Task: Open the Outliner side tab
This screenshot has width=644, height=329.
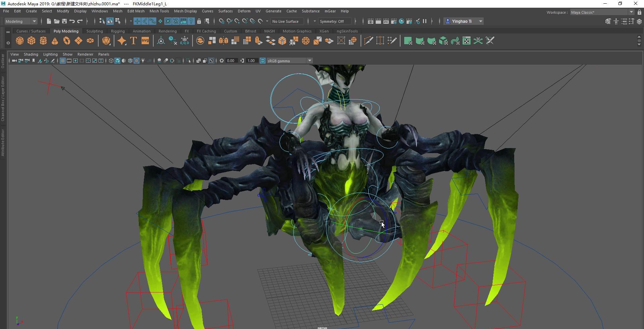Action: [x=3, y=61]
